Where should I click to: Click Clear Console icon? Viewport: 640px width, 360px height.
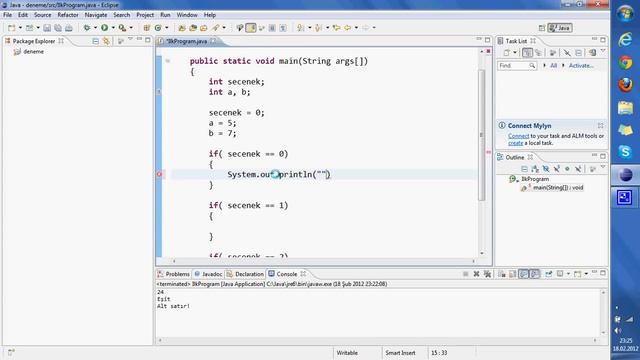502,274
